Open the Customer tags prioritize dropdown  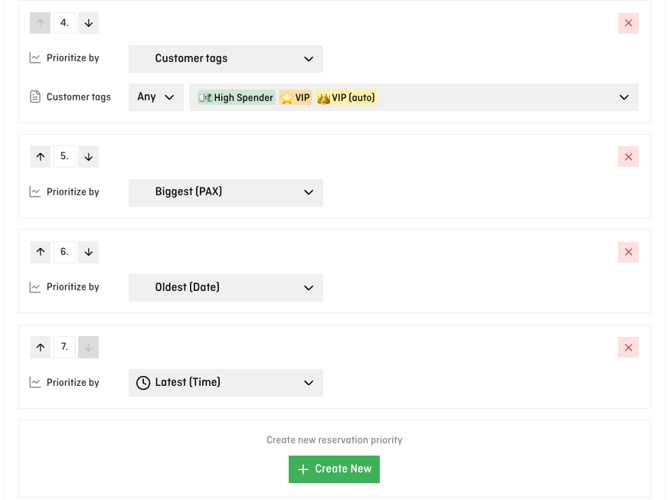pos(225,59)
